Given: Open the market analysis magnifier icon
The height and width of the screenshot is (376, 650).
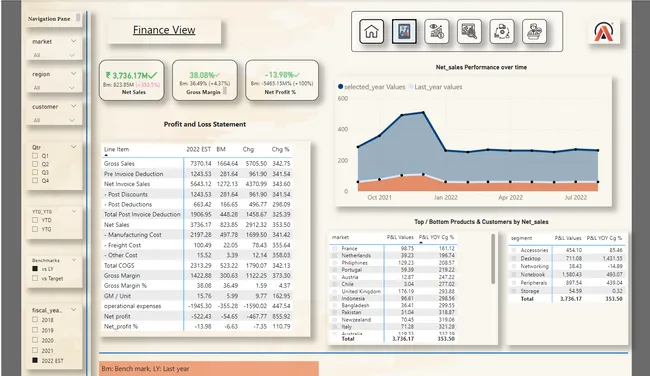Looking at the screenshot, I should (x=469, y=32).
